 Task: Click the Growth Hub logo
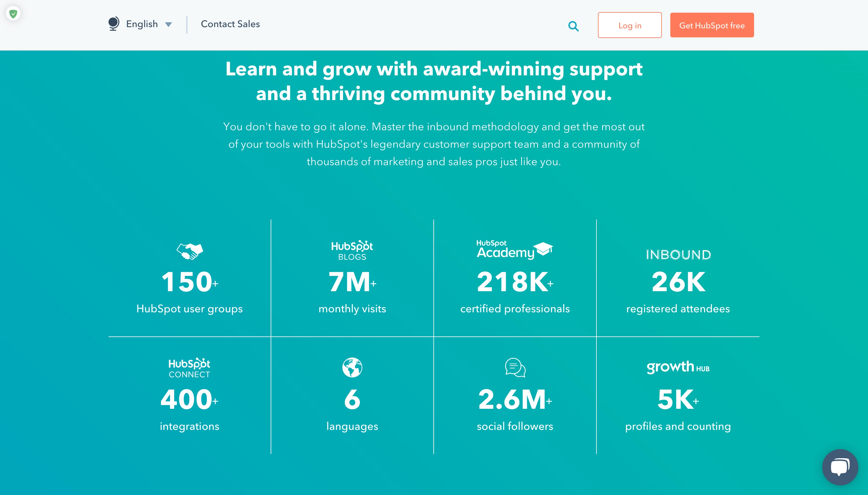click(x=678, y=367)
